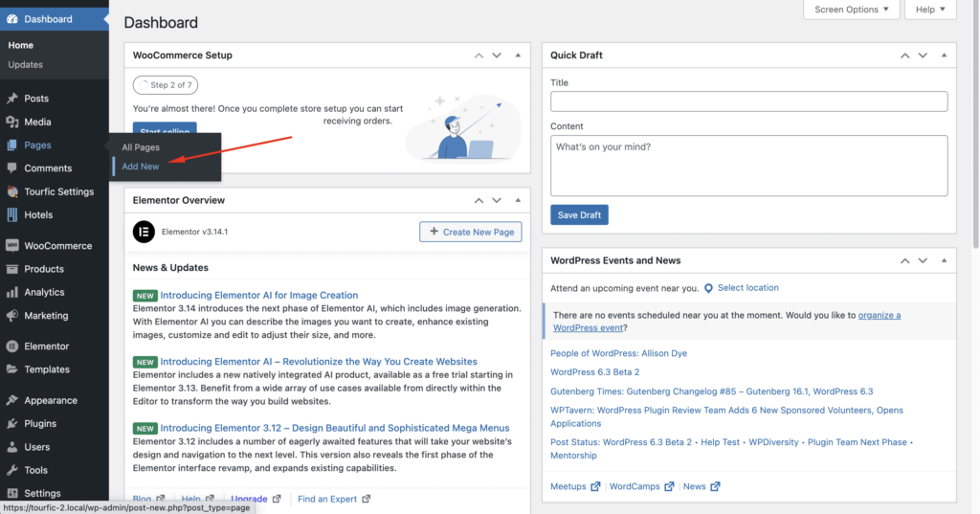Image resolution: width=980 pixels, height=514 pixels.
Task: Click the WooCommerce logo icon
Action: pos(11,246)
